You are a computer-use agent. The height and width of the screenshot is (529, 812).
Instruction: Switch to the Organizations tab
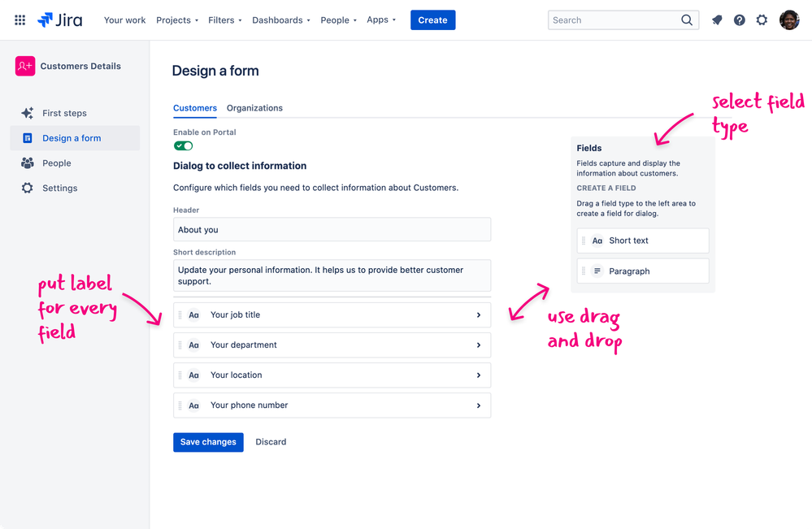point(254,107)
